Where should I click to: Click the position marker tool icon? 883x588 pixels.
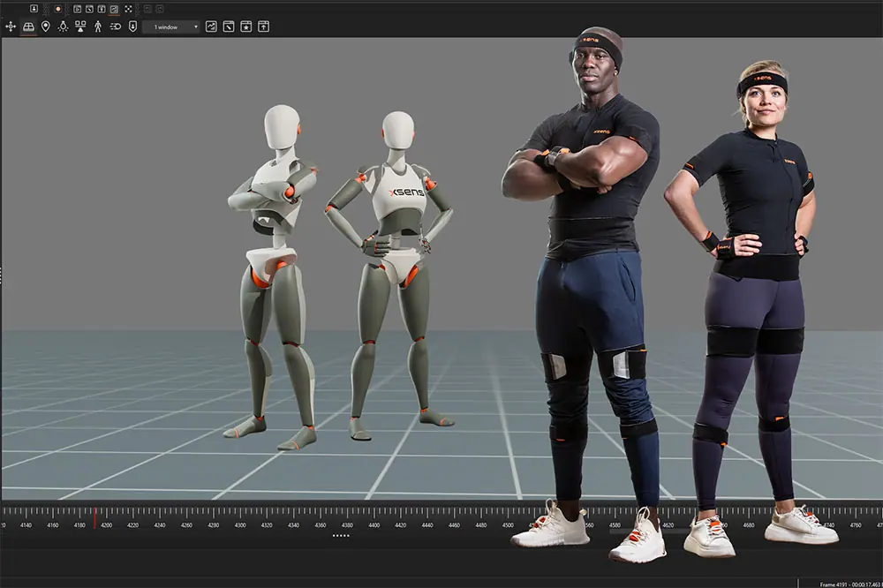tap(45, 27)
